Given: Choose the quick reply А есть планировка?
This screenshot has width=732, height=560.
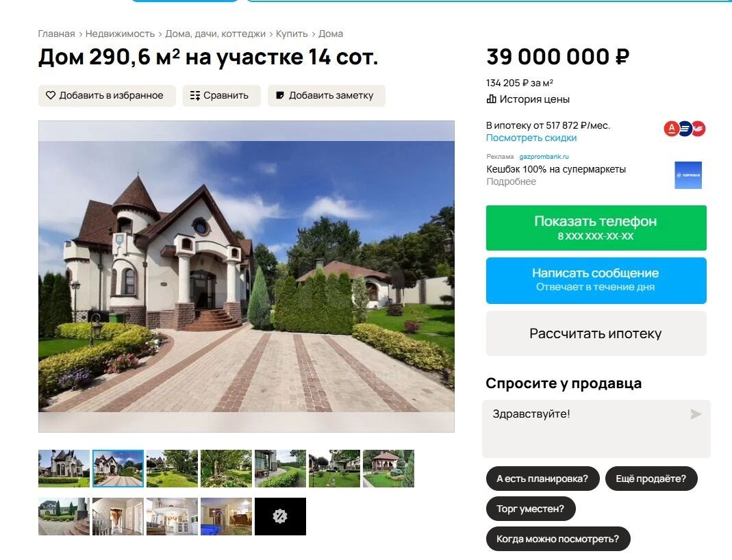Looking at the screenshot, I should point(542,479).
